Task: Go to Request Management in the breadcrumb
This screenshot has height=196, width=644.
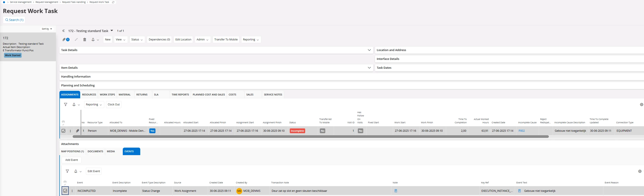Action: tap(47, 2)
